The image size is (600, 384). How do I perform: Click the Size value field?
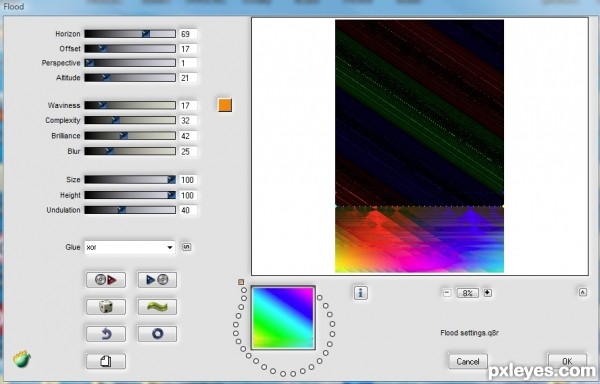tap(188, 180)
